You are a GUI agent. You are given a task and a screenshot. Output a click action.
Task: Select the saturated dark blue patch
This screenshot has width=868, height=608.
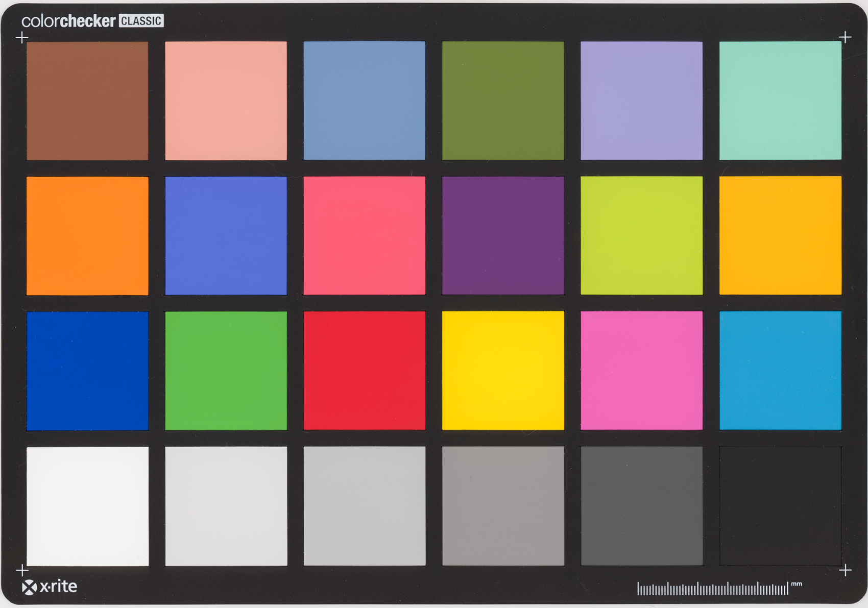click(87, 371)
